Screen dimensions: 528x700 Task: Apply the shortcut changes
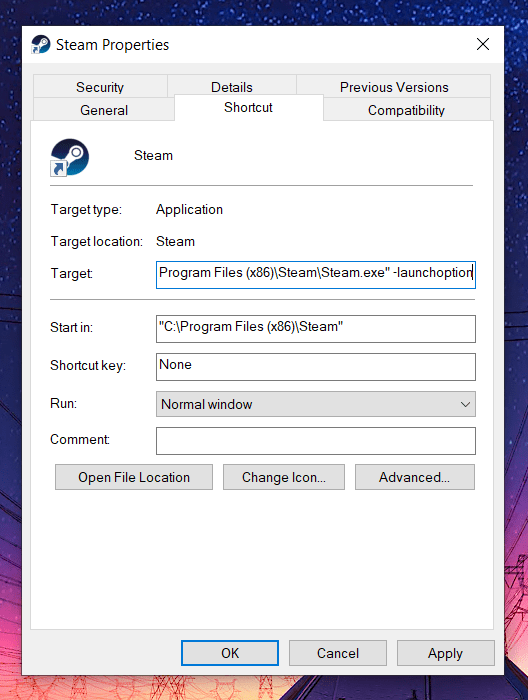coord(445,653)
